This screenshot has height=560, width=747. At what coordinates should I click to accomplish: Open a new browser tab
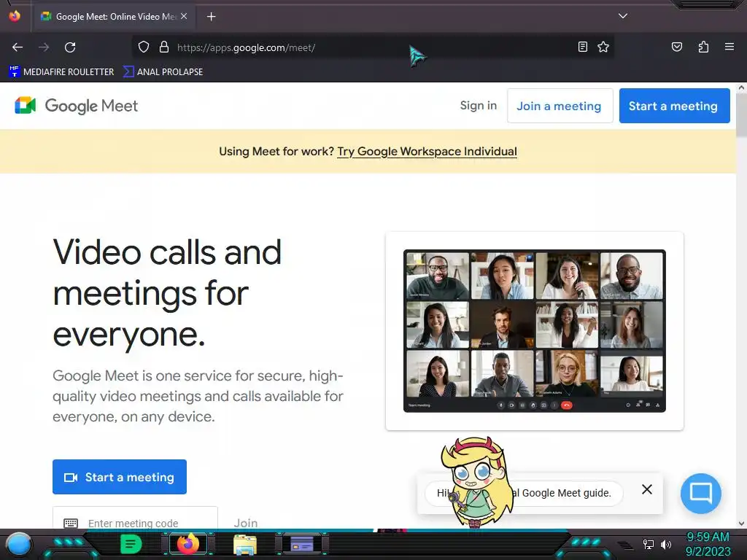pos(211,17)
